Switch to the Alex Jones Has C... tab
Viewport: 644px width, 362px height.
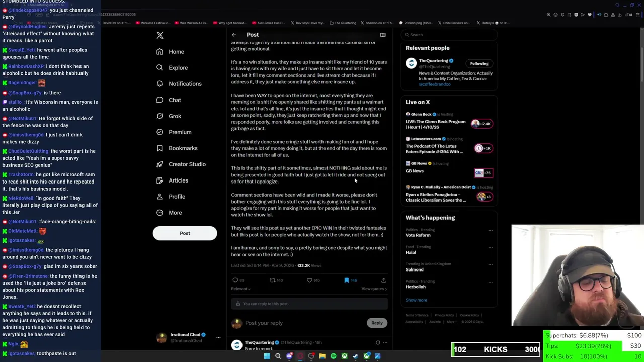[x=268, y=23]
